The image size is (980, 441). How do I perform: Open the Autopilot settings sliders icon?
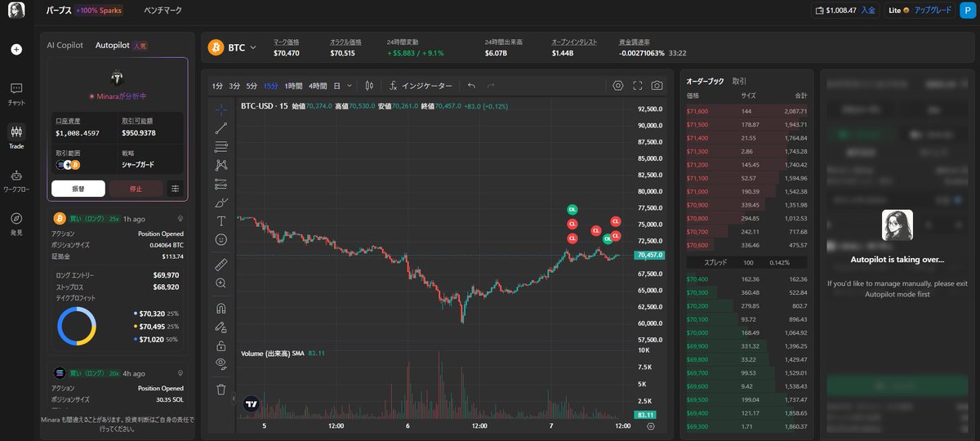tap(175, 189)
